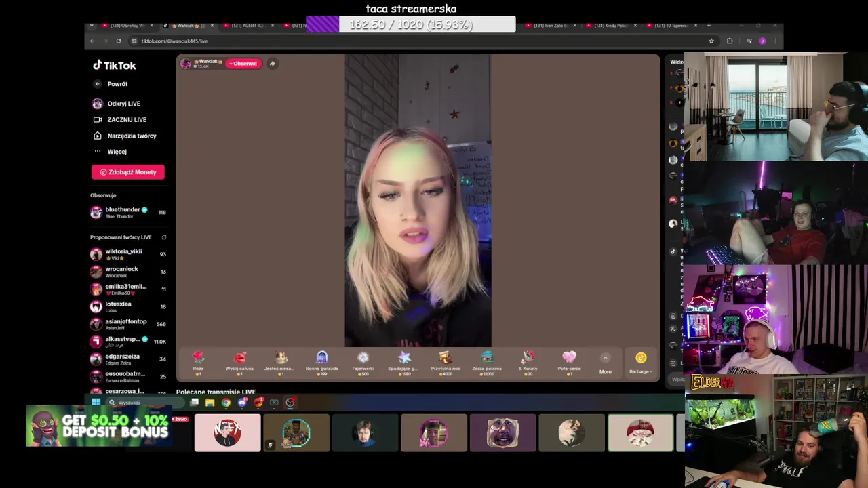Image resolution: width=868 pixels, height=488 pixels.
Task: Open tab search dropdown arrow
Action: tap(92, 26)
